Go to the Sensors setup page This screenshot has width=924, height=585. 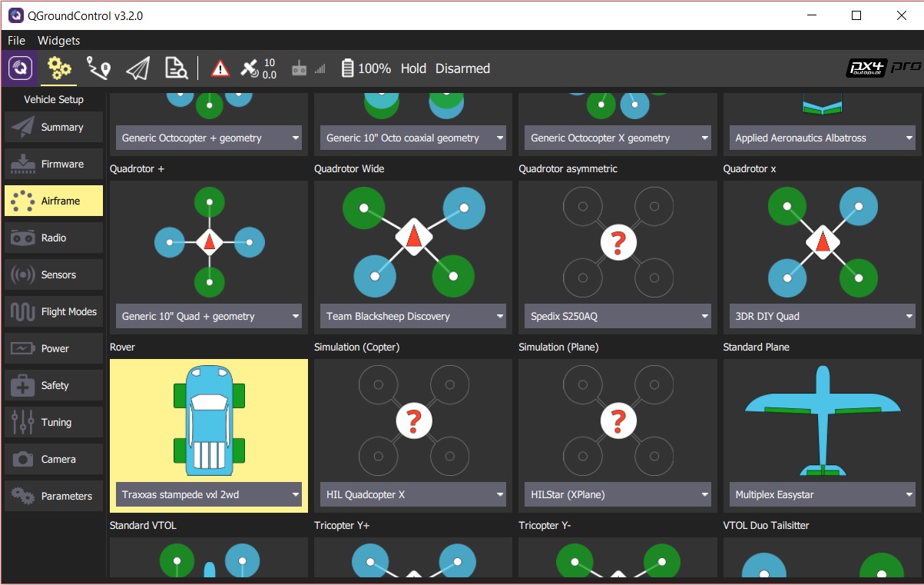click(54, 274)
